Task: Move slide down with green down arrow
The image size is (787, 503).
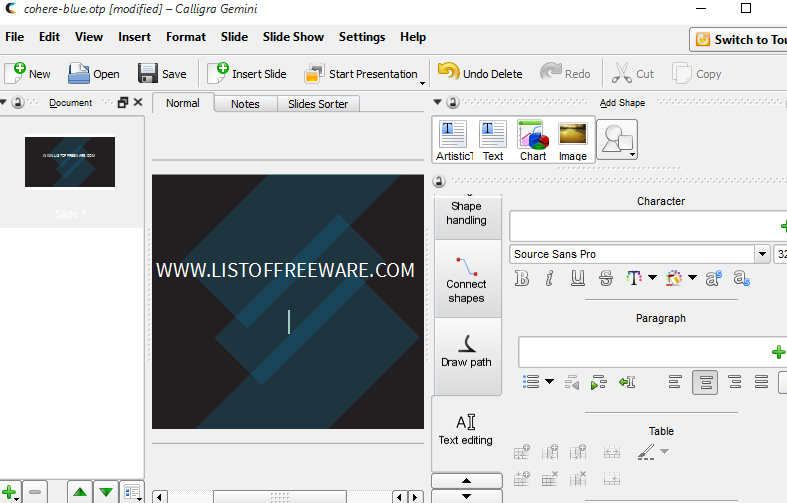Action: tap(106, 492)
